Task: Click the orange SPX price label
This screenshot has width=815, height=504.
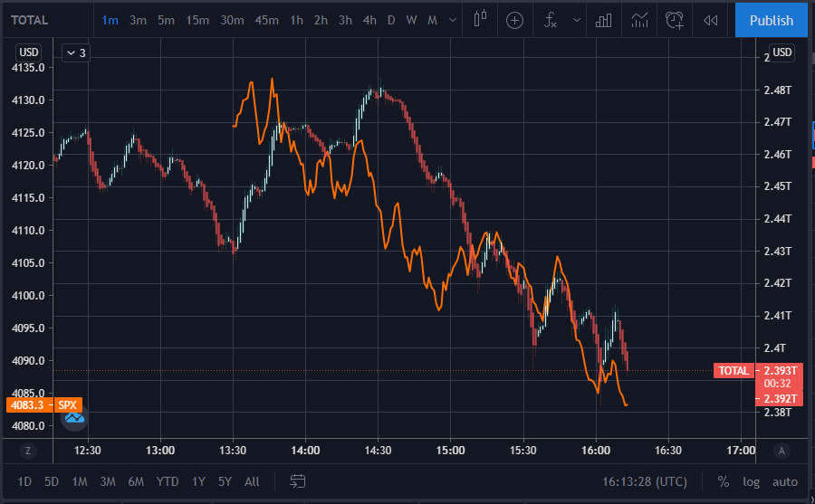Action: 43,404
